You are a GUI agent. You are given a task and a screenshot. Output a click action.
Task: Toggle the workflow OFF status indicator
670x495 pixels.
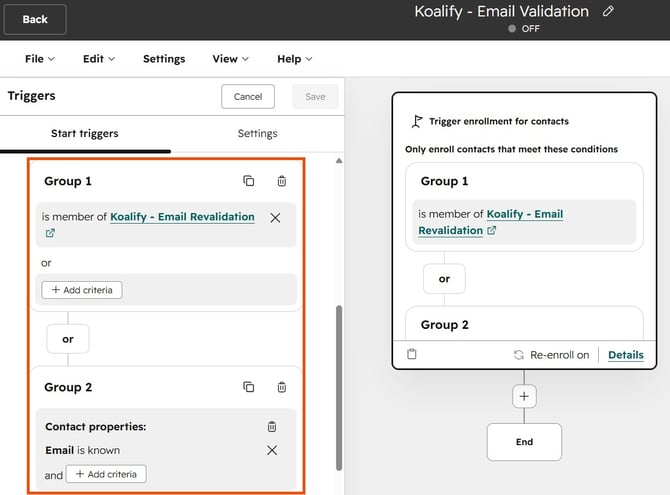524,29
